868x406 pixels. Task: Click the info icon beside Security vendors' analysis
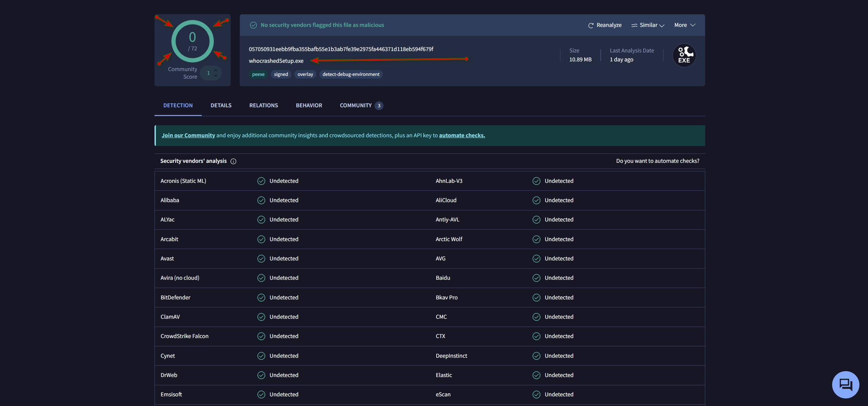pos(233,161)
